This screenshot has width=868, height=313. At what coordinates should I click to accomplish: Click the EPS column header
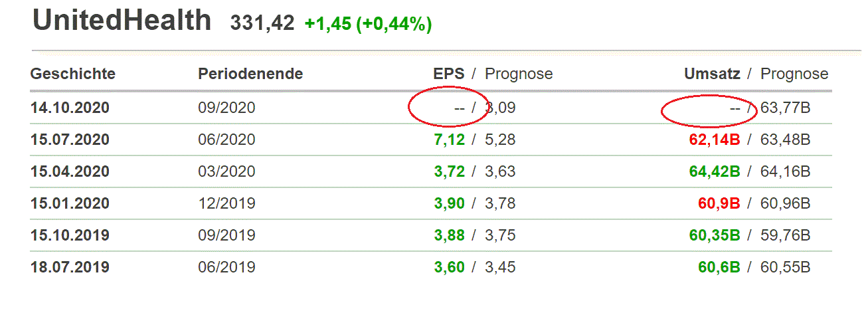coord(448,74)
